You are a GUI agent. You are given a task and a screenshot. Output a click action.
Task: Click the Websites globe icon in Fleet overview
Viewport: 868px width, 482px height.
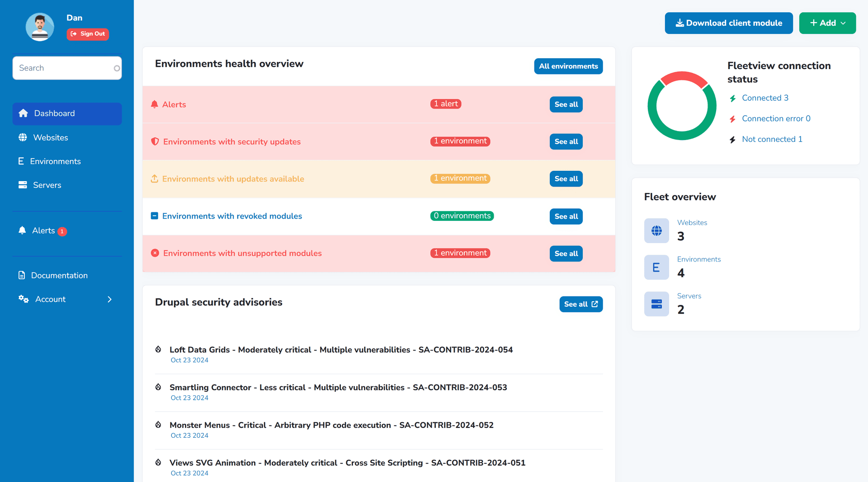coord(656,231)
